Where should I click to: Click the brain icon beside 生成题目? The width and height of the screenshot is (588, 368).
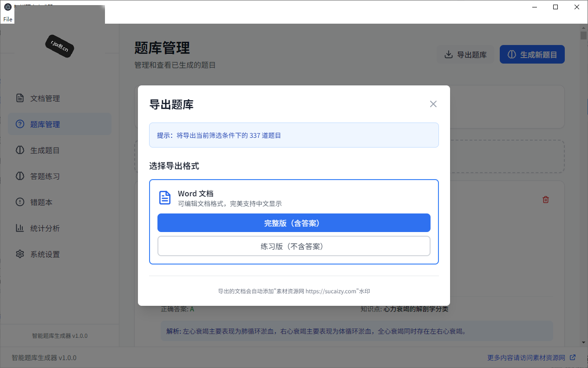(x=20, y=150)
